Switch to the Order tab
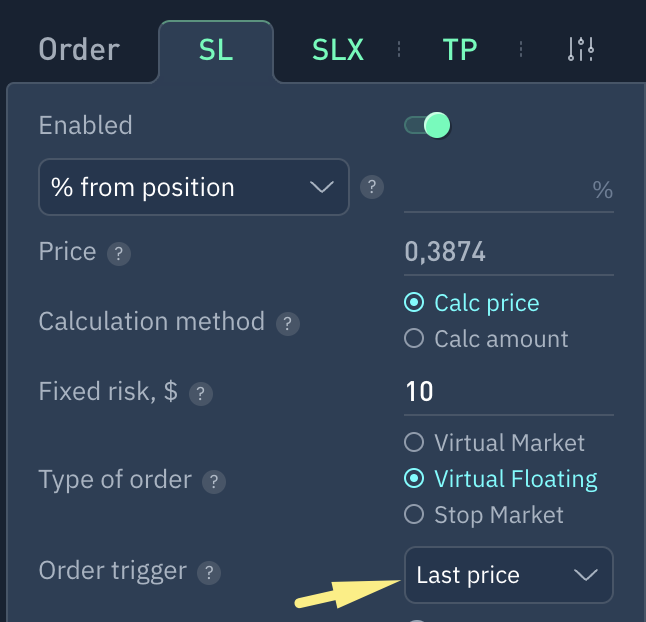Image resolution: width=646 pixels, height=622 pixels. point(79,49)
